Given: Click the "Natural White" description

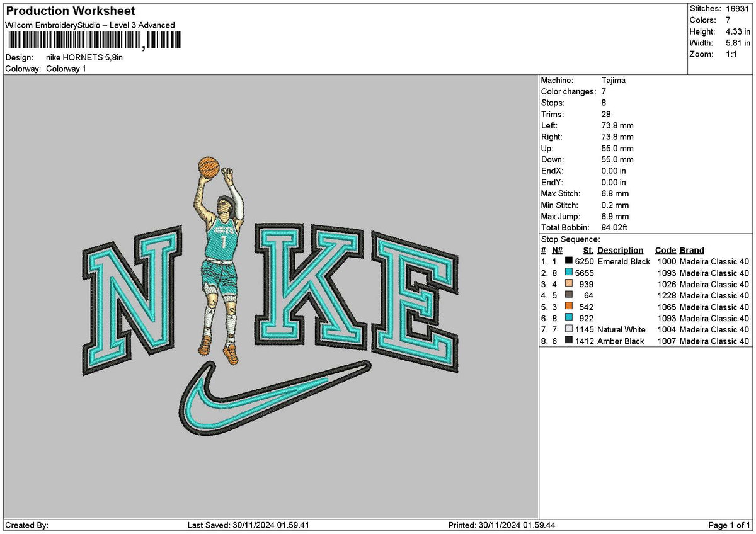Looking at the screenshot, I should (621, 329).
